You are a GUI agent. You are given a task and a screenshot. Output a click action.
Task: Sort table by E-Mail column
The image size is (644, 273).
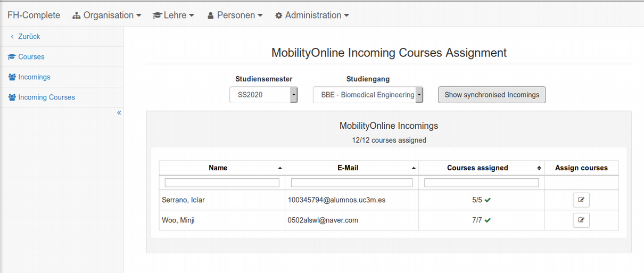pyautogui.click(x=352, y=168)
